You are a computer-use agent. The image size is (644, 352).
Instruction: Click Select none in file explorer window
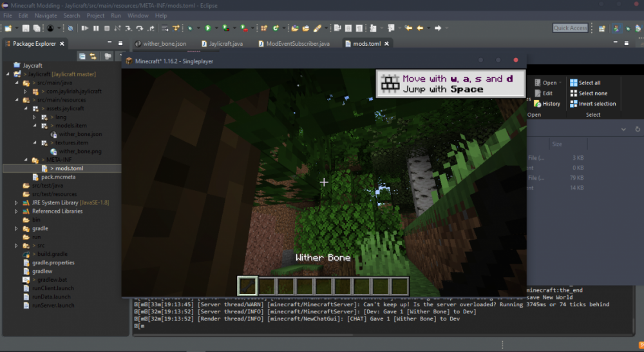pyautogui.click(x=589, y=93)
